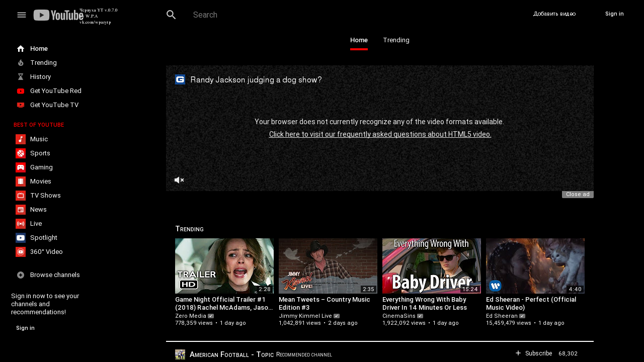Click the Trending section heading

click(x=190, y=229)
